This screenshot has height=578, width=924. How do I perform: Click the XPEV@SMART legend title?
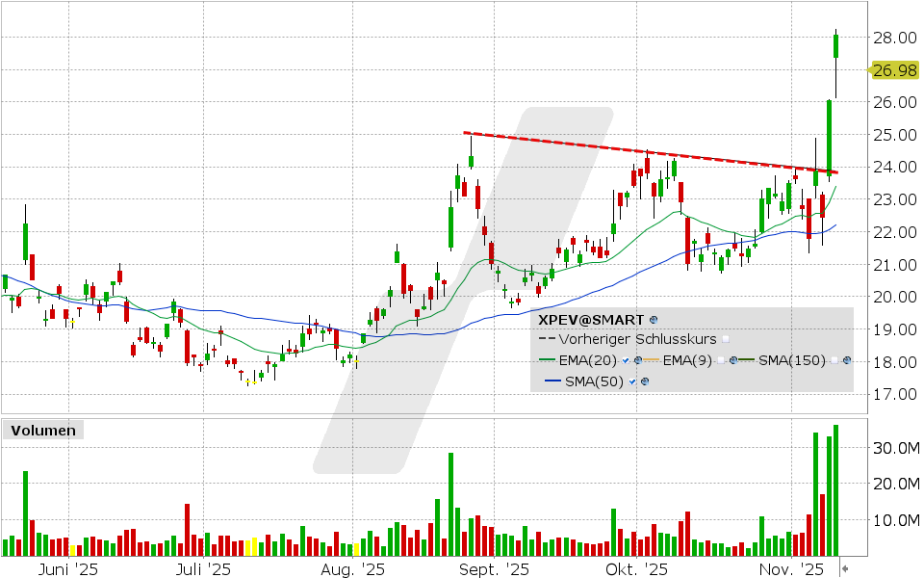tap(592, 319)
